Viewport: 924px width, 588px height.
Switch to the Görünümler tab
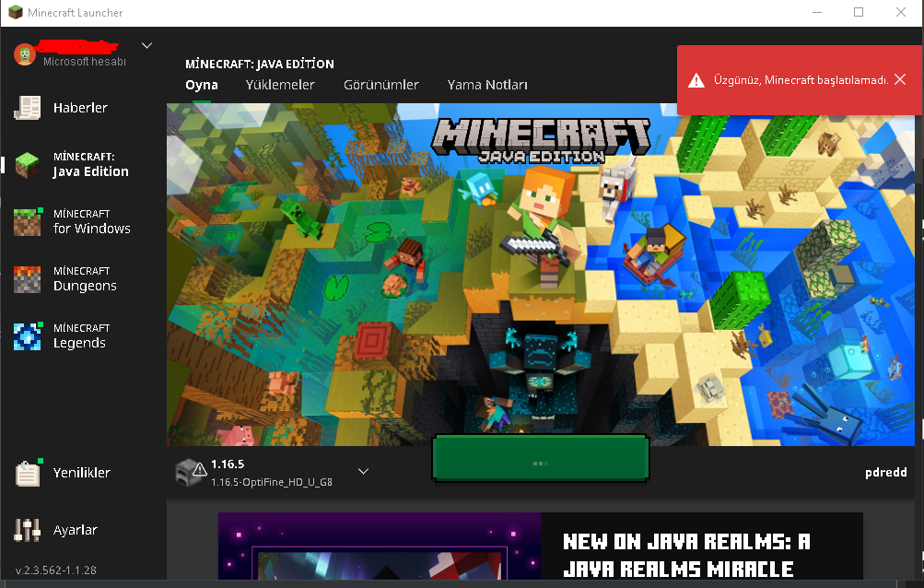(x=381, y=85)
